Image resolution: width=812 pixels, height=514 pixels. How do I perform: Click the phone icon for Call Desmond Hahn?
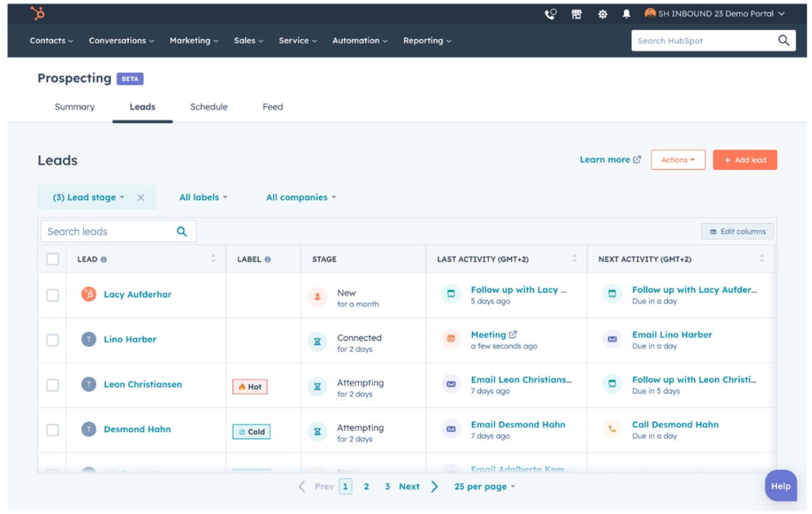pyautogui.click(x=612, y=429)
